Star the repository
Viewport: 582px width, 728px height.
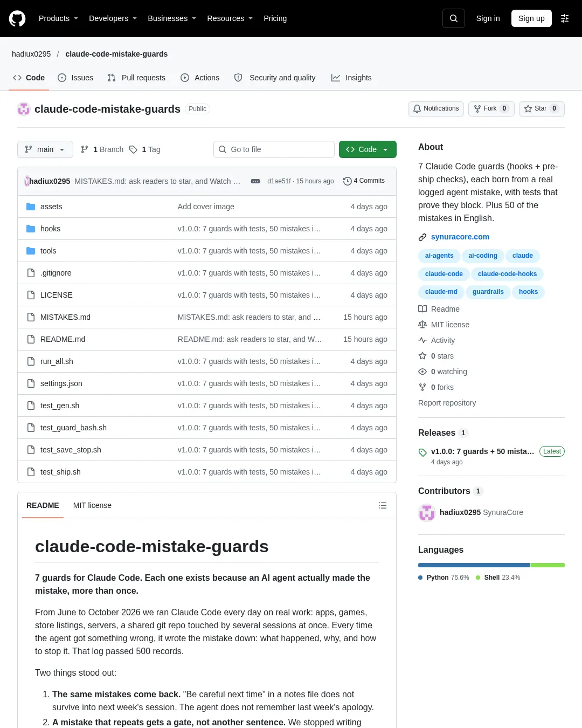pyautogui.click(x=542, y=108)
